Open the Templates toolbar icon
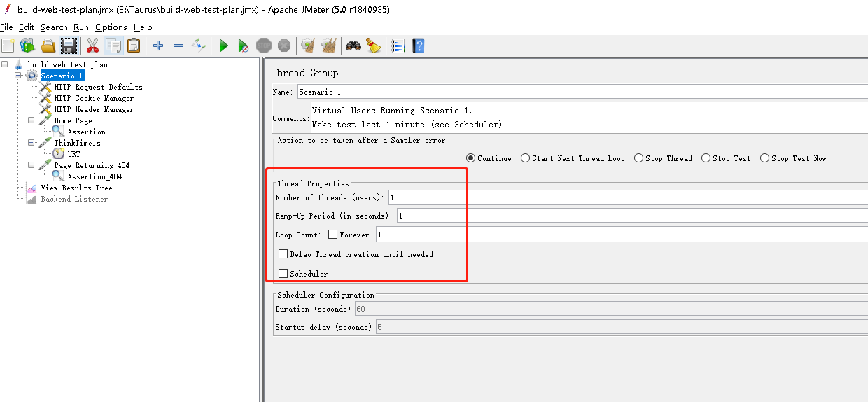868x402 pixels. pos(27,46)
